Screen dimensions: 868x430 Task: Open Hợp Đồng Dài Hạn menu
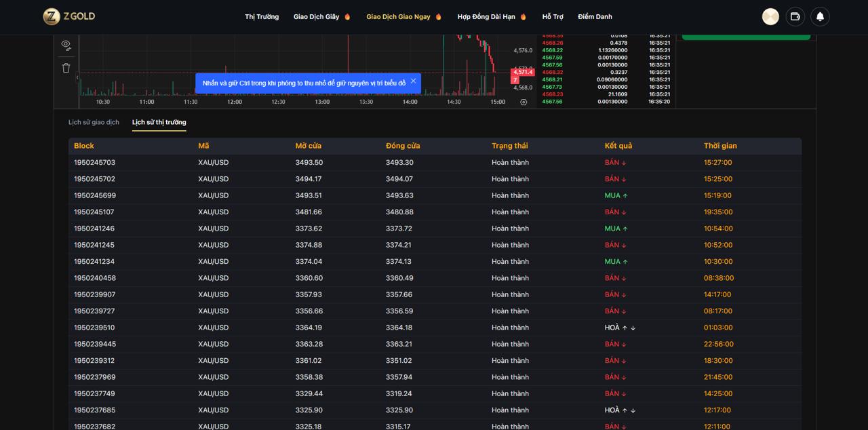click(492, 17)
